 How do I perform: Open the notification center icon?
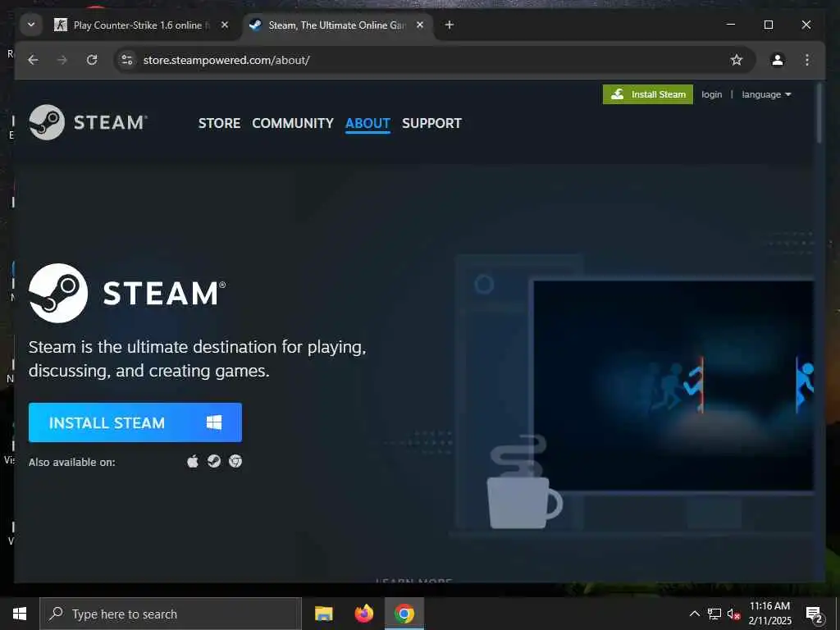click(x=815, y=614)
